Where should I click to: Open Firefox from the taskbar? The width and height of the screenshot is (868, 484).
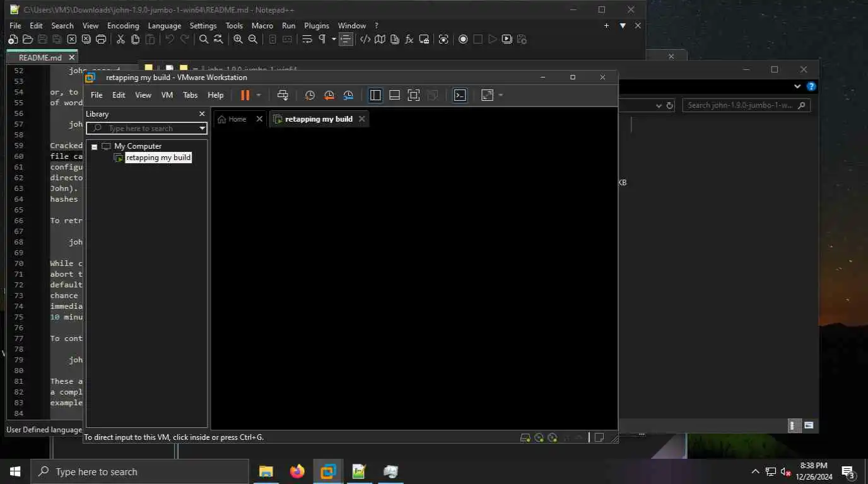click(296, 471)
